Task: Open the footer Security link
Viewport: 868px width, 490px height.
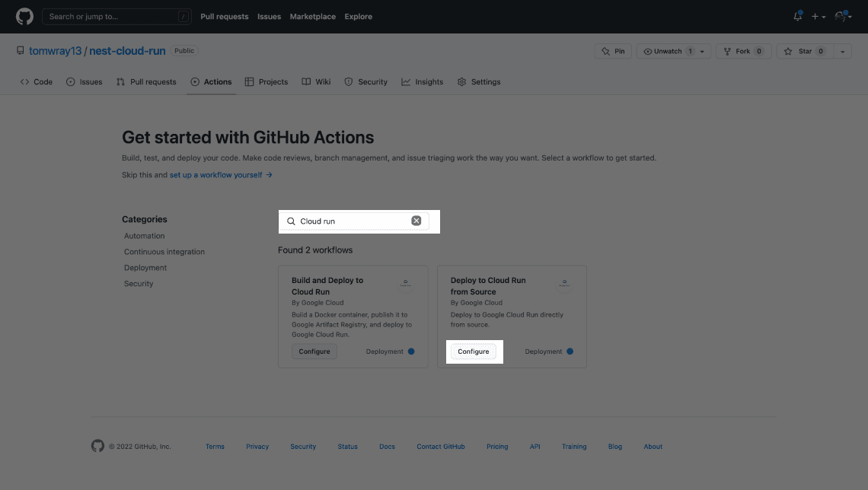Action: click(303, 447)
